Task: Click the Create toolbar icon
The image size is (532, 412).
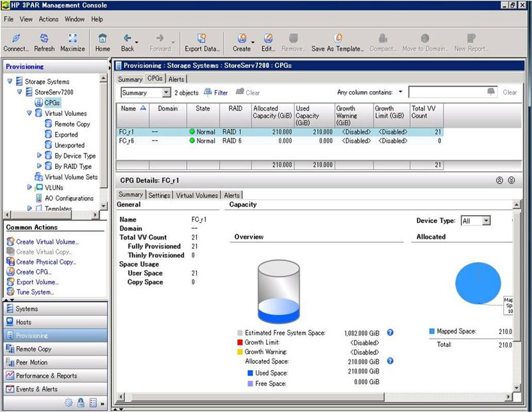Action: pos(242,38)
